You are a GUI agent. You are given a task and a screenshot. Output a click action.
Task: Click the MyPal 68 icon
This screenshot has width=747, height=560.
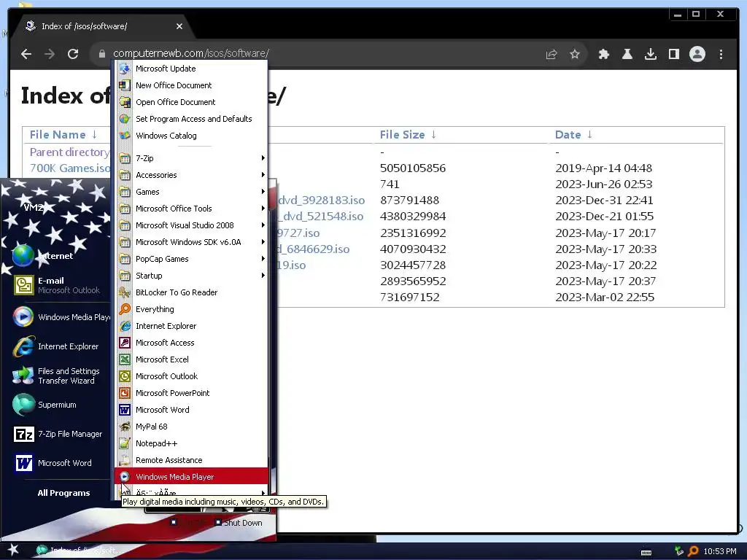pos(124,427)
